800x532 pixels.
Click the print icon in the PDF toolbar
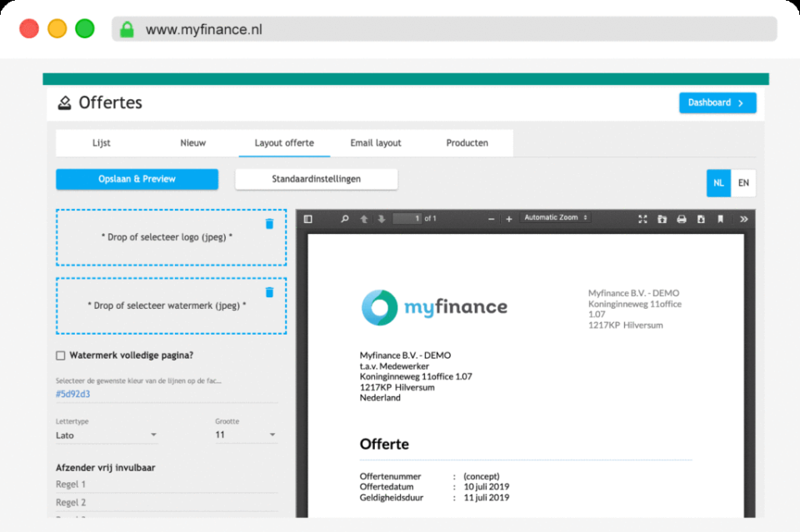click(x=680, y=218)
